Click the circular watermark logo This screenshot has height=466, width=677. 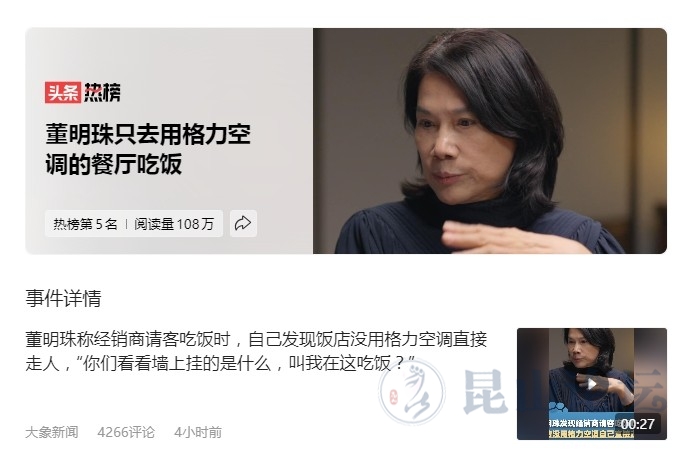click(412, 393)
